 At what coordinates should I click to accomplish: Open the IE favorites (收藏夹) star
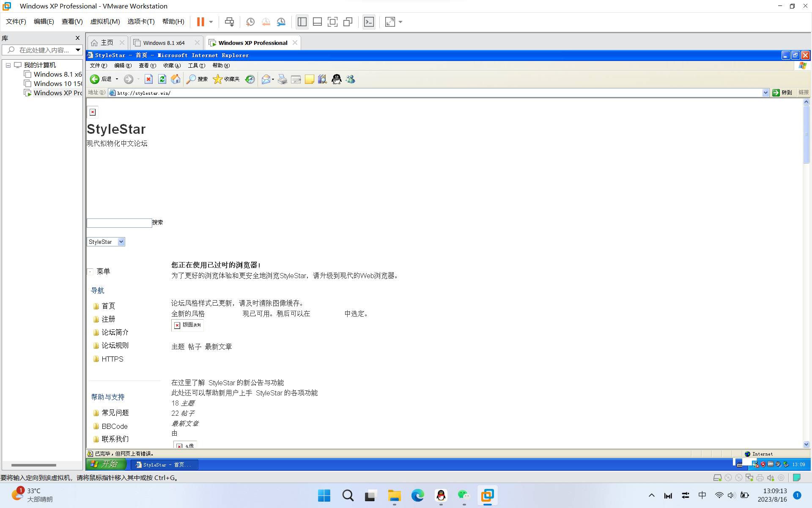pyautogui.click(x=226, y=79)
